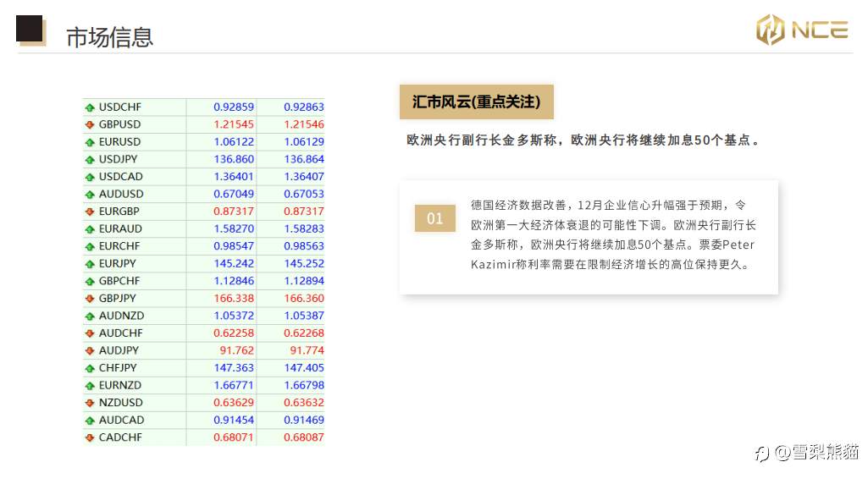Click the news paragraph starting 德国经济数据改善
Screen dimensions: 868x484
click(613, 234)
